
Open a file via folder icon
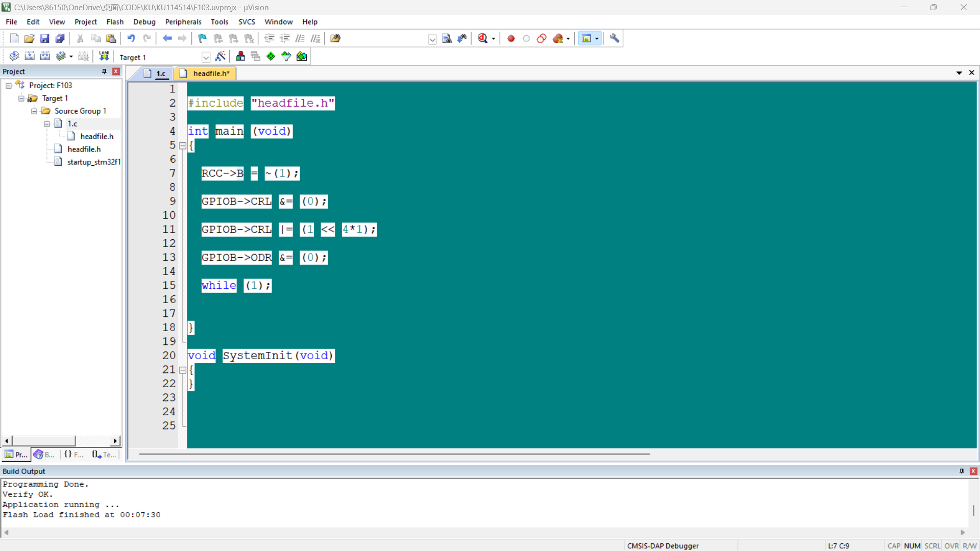point(29,38)
